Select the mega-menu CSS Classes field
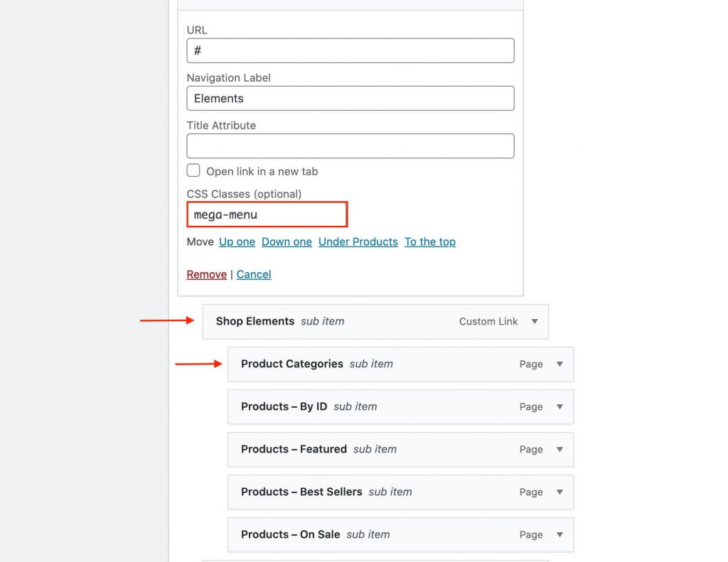The width and height of the screenshot is (728, 562). pos(267,214)
